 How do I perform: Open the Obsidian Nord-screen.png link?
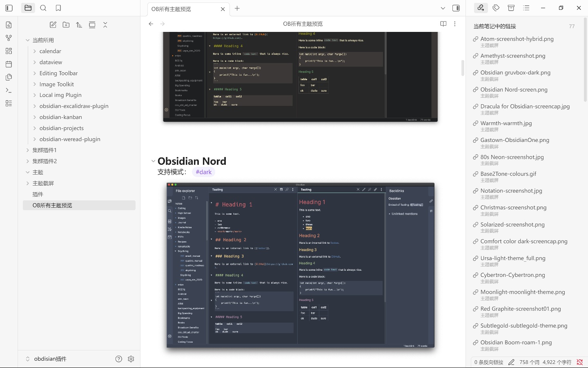click(x=514, y=90)
